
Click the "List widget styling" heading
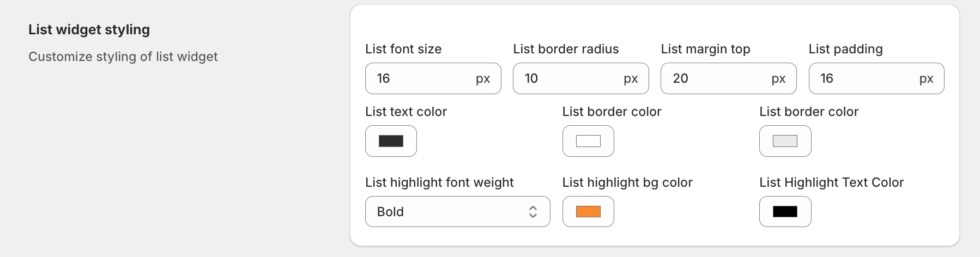tap(89, 29)
